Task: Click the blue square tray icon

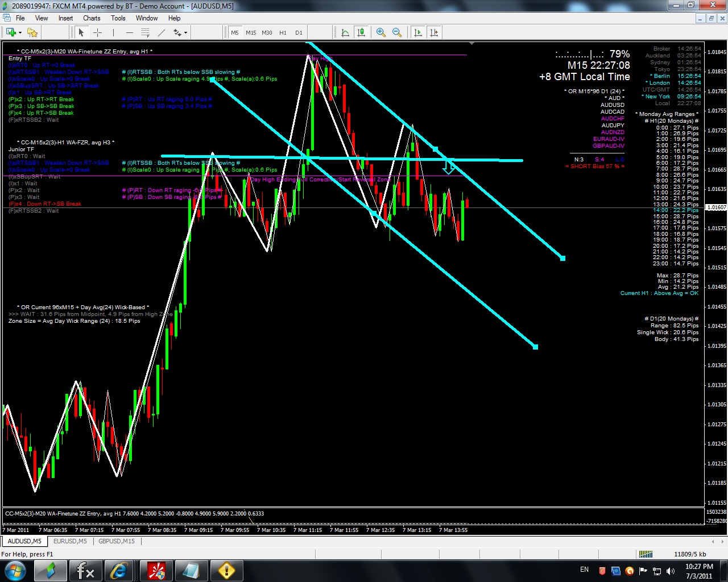Action: click(616, 571)
